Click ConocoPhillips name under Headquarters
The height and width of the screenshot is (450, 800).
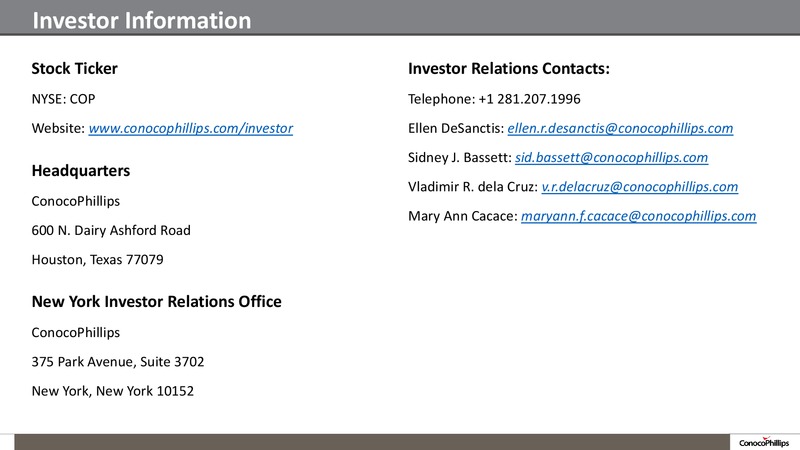tap(76, 201)
